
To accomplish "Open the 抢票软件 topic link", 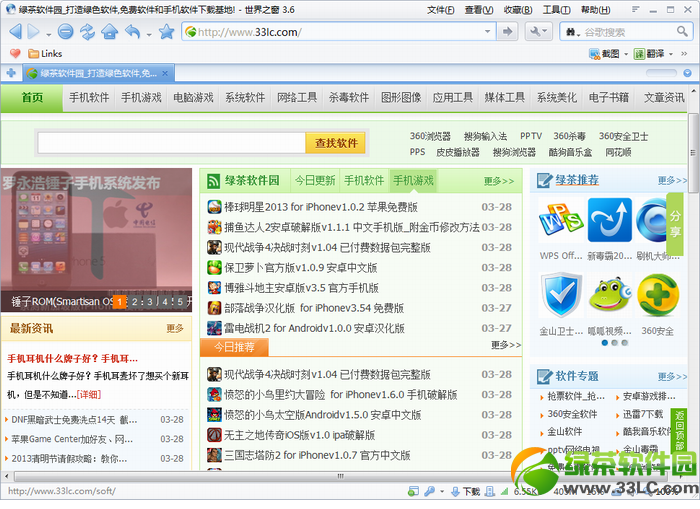I will [576, 396].
